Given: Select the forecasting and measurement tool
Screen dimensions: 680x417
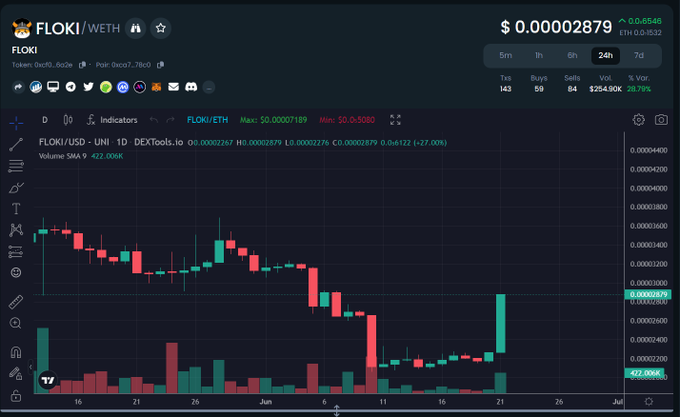Looking at the screenshot, I should tap(16, 251).
